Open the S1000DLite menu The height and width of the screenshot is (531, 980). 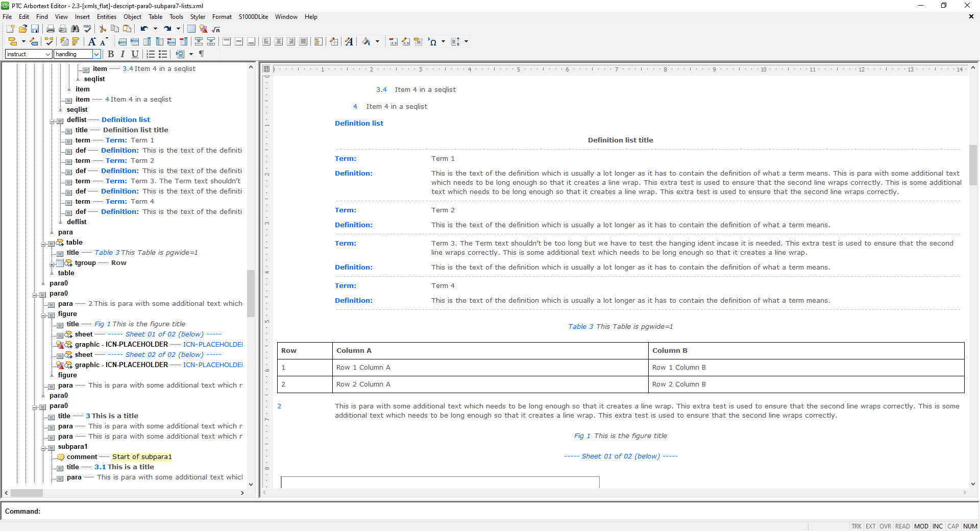tap(253, 17)
